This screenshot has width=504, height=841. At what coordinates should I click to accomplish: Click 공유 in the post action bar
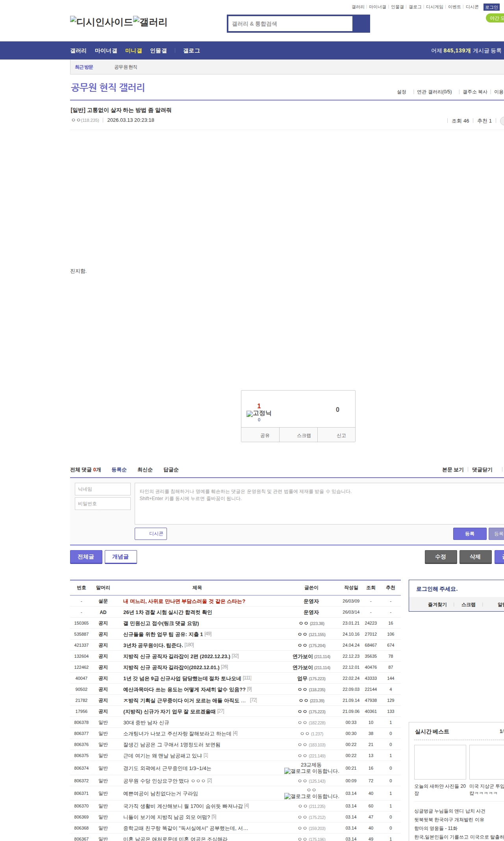point(265,435)
